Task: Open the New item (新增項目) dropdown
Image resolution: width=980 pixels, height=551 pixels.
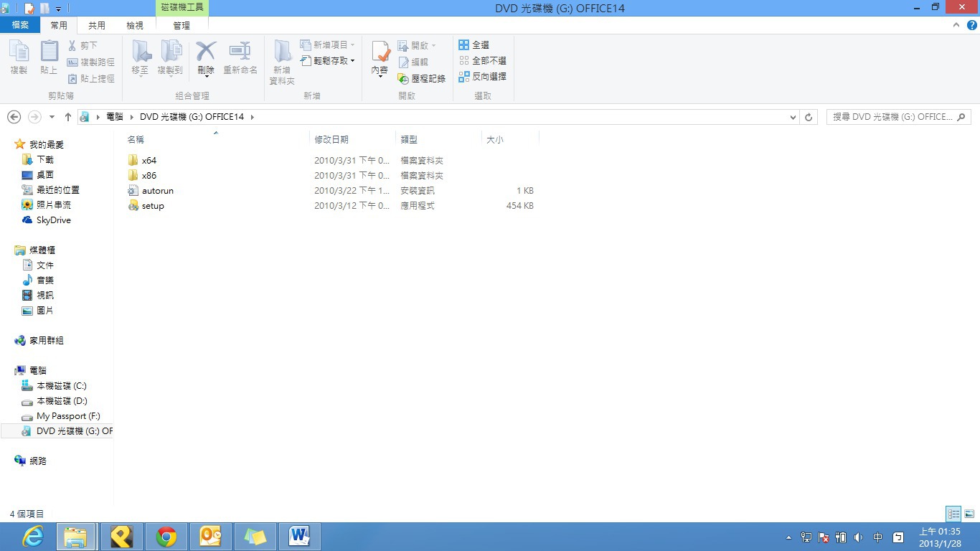Action: (x=327, y=45)
